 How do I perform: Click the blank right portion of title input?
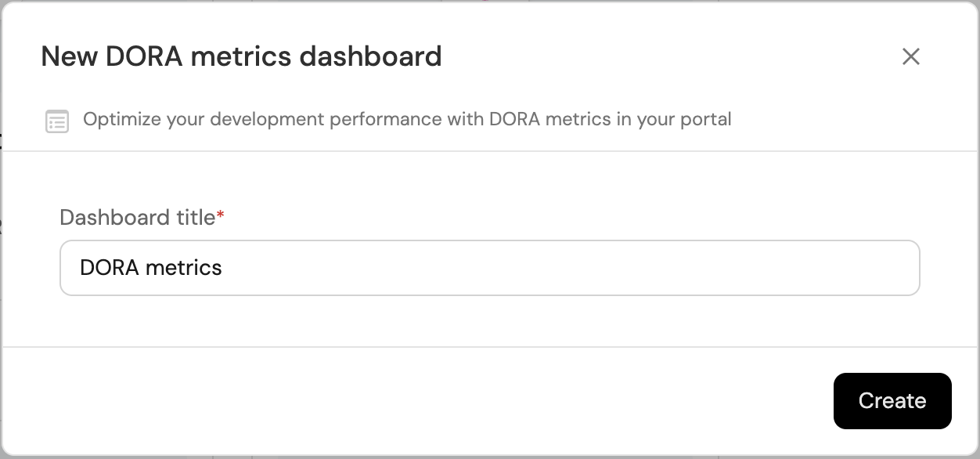click(x=704, y=268)
